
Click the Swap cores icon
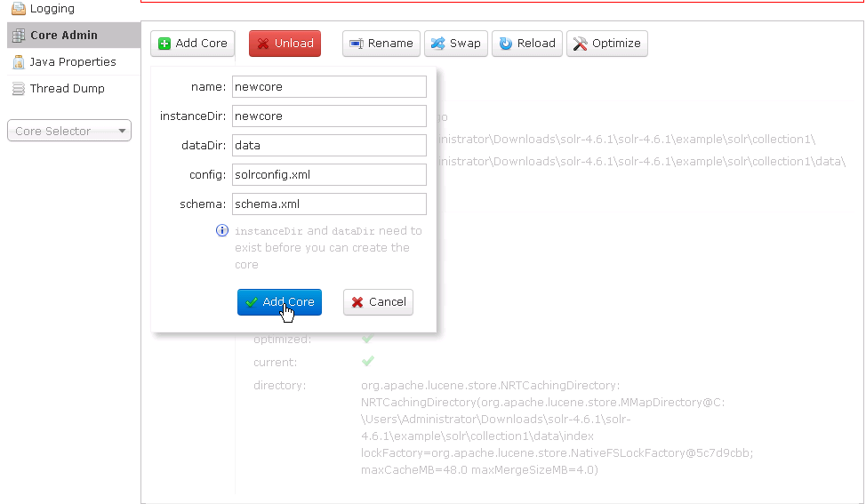tap(437, 44)
